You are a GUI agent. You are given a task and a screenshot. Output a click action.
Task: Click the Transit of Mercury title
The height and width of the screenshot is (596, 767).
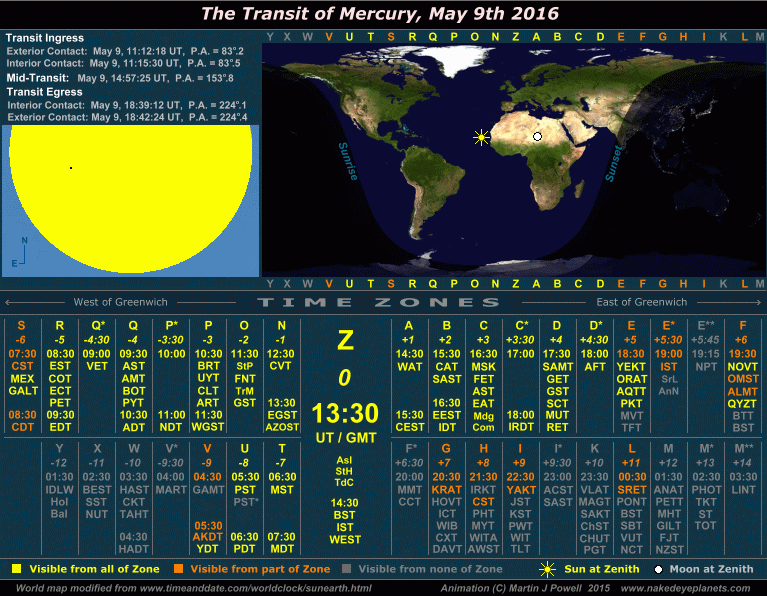tap(380, 14)
